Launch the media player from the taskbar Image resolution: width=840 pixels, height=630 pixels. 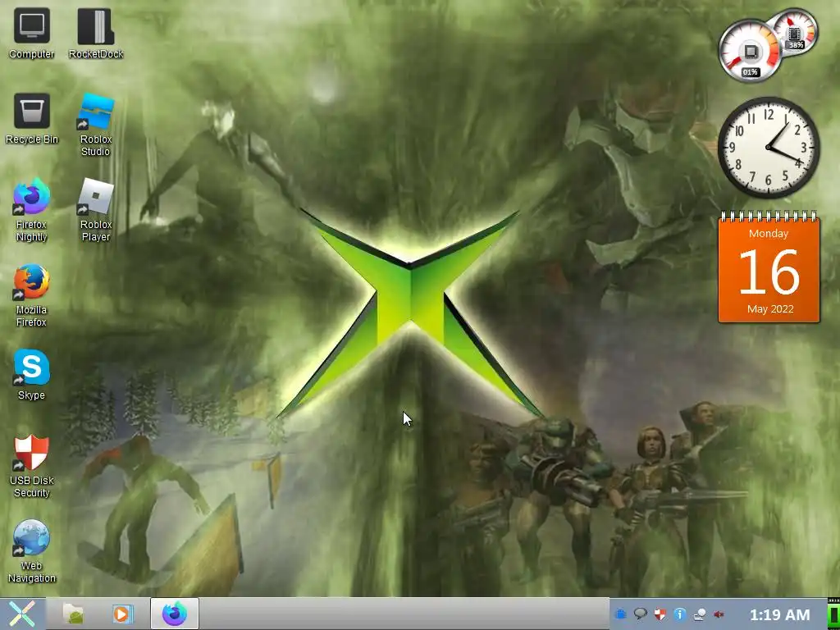tap(123, 614)
